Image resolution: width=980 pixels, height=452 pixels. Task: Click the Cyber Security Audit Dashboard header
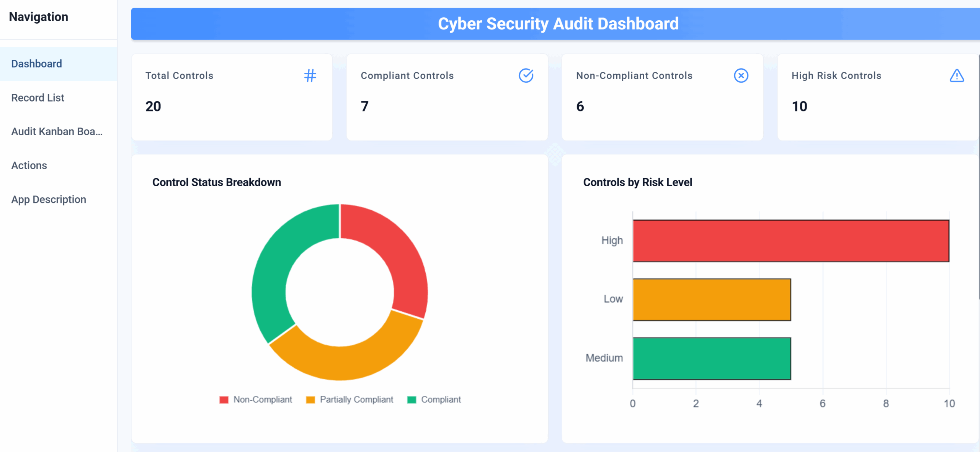pyautogui.click(x=558, y=24)
